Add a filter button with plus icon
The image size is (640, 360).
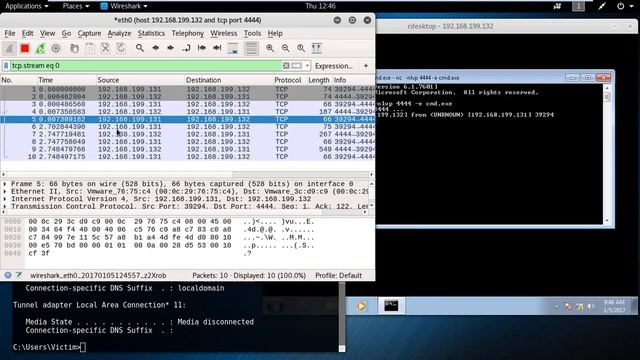click(366, 66)
